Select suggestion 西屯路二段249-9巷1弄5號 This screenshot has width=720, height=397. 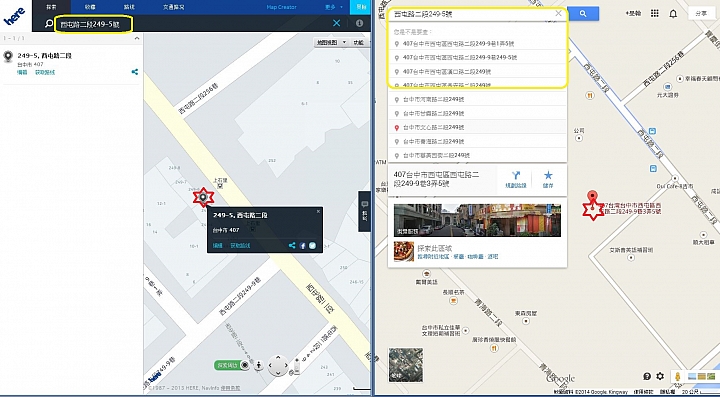coord(478,44)
